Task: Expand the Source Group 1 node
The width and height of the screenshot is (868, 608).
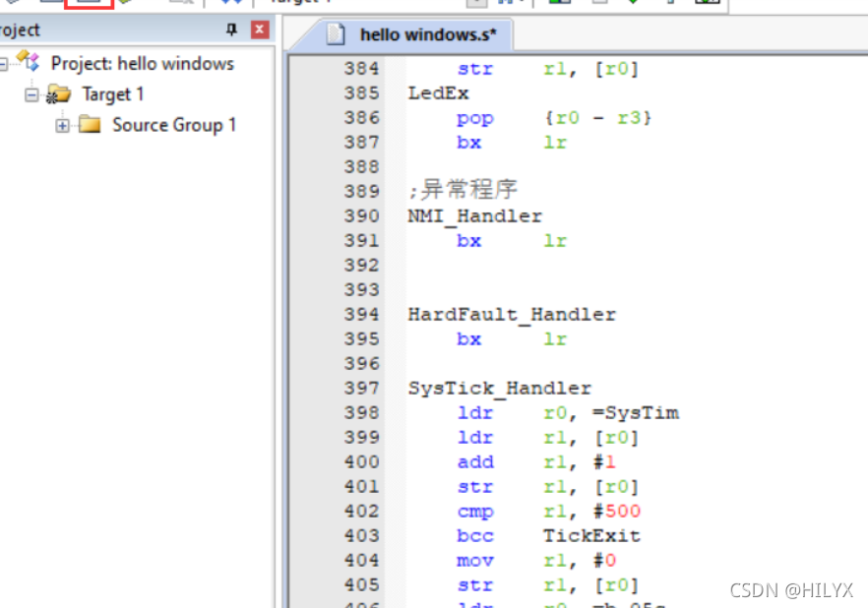Action: (63, 125)
